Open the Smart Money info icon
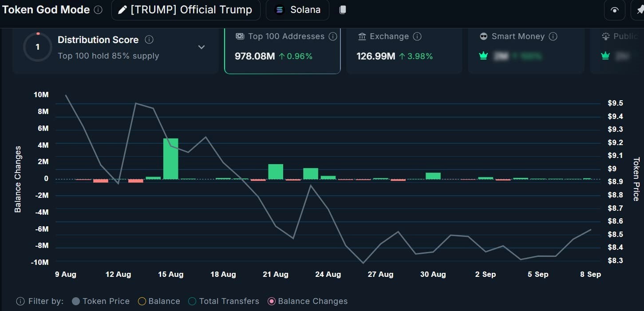This screenshot has width=644, height=311. (553, 36)
